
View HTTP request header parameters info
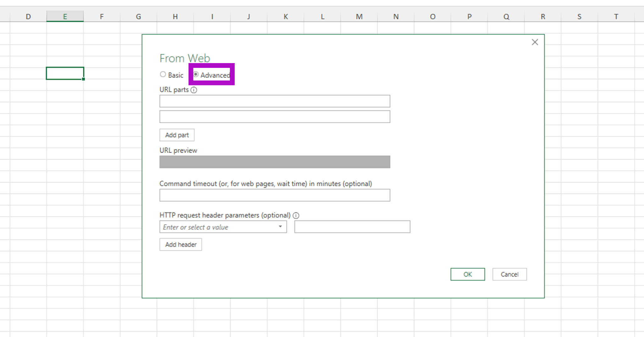click(296, 215)
